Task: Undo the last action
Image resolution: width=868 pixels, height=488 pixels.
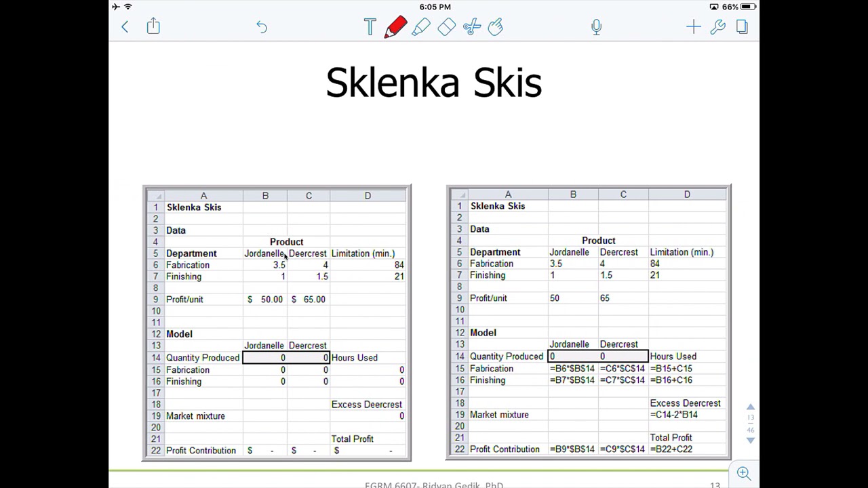Action: [x=262, y=27]
